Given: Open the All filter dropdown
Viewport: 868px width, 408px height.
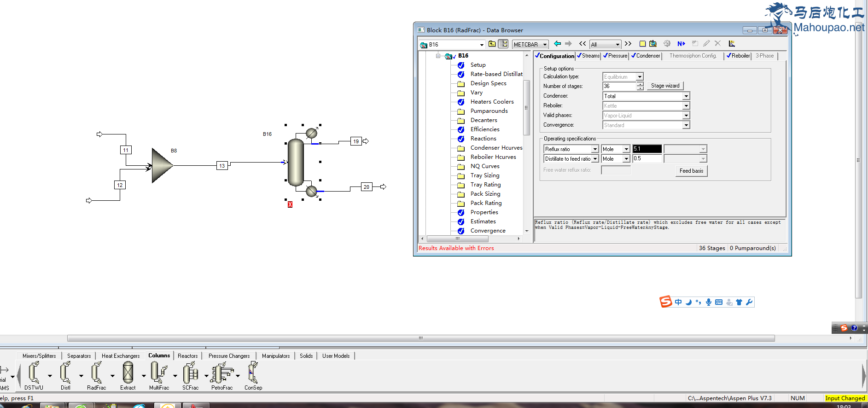Looking at the screenshot, I should (x=618, y=45).
